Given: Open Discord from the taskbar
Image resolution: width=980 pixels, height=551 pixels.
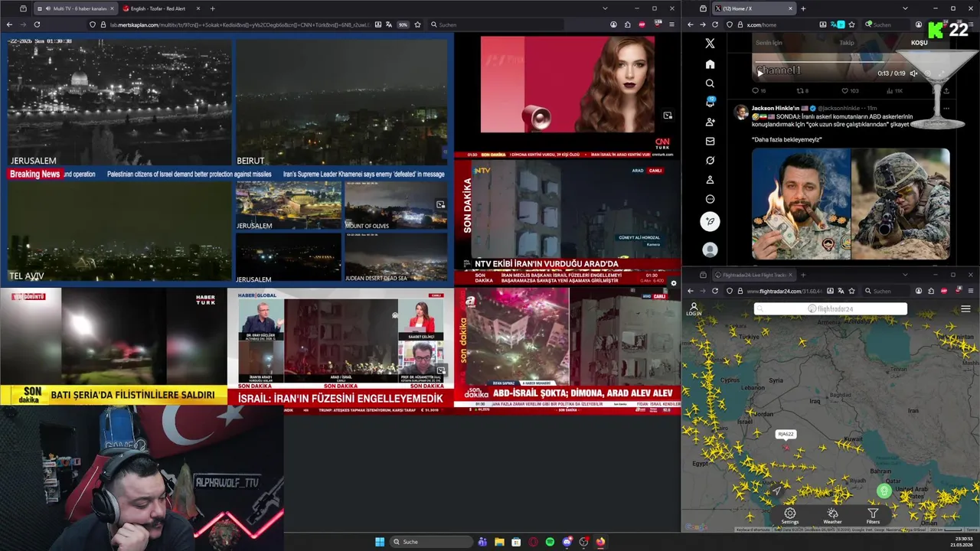Looking at the screenshot, I should (x=567, y=542).
